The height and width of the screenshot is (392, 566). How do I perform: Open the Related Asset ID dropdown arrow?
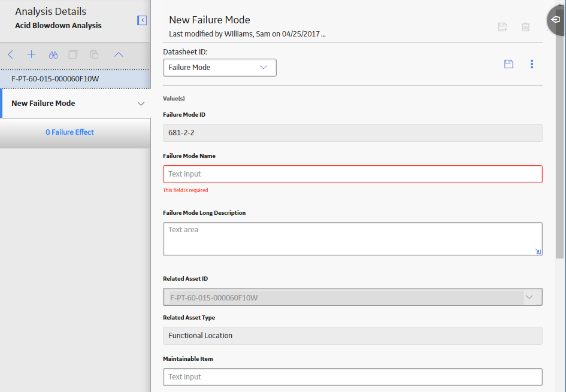tap(529, 297)
